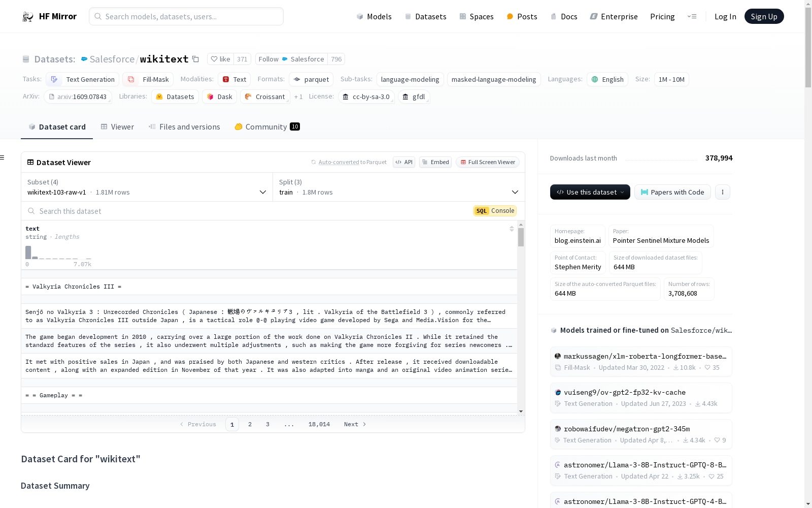The width and height of the screenshot is (812, 508).
Task: Open the arxiv:1609.07843 paper tag
Action: (78, 97)
